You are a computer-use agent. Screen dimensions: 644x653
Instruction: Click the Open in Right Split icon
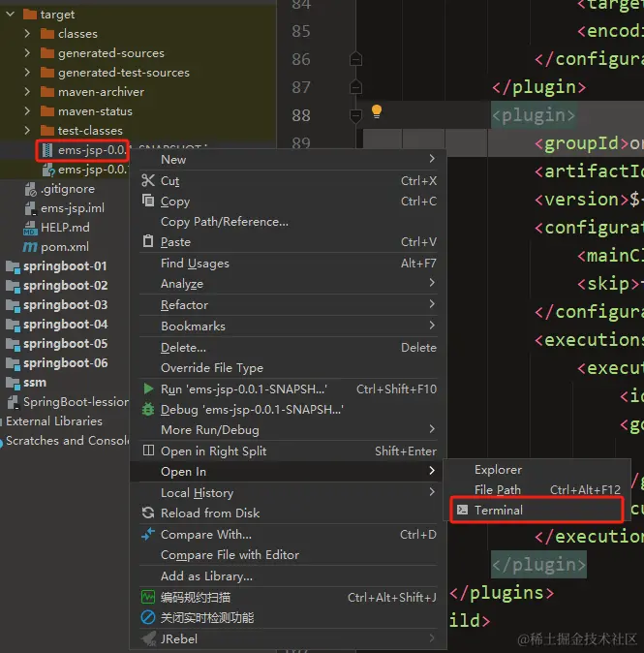[148, 451]
